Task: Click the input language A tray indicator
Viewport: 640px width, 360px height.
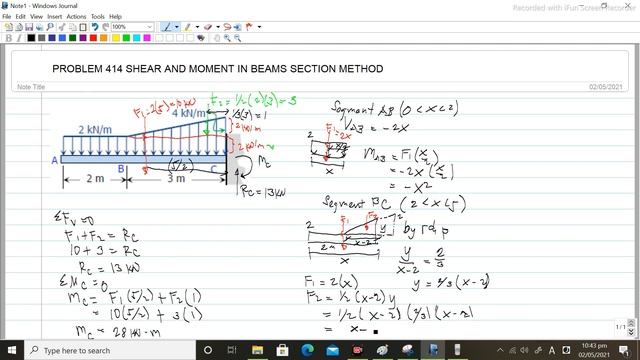Action: (552, 350)
